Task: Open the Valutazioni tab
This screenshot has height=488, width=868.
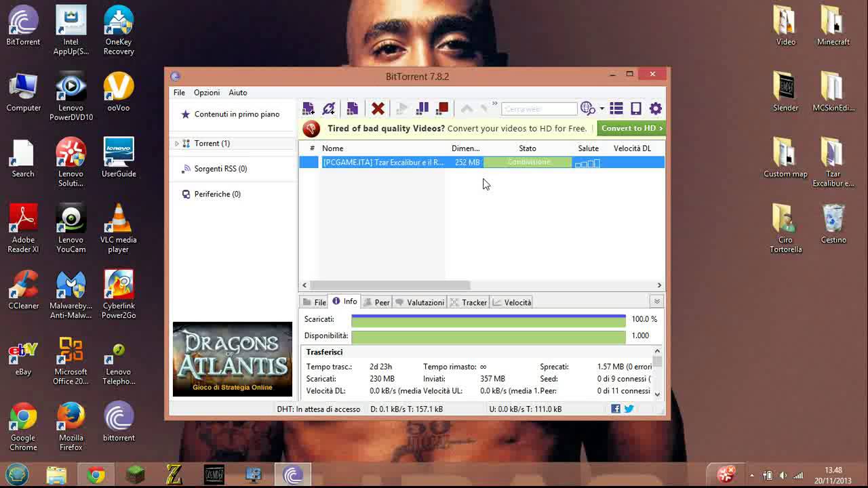Action: coord(420,302)
